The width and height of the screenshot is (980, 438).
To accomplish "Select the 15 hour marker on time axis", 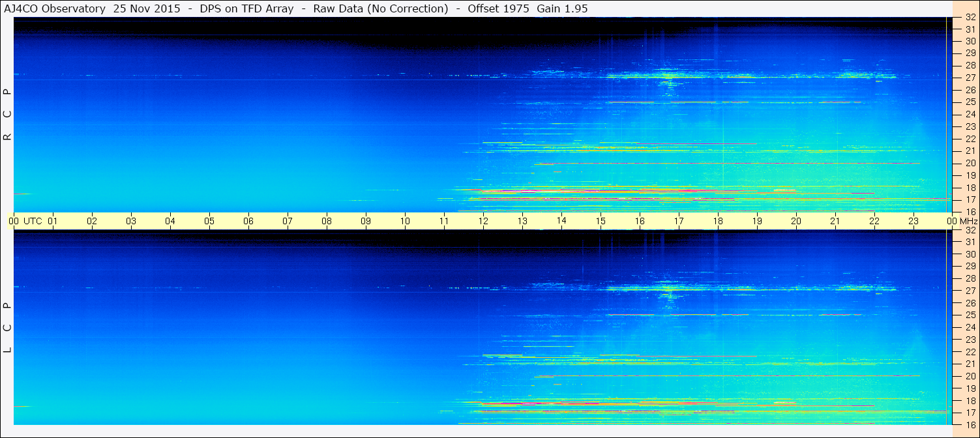I will [x=601, y=221].
